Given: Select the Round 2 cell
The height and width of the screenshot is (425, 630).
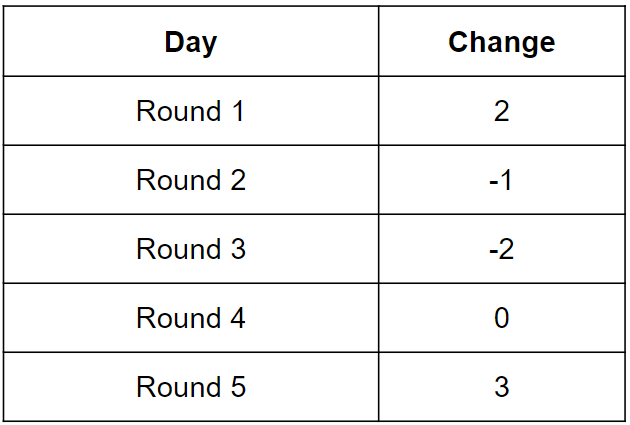Looking at the screenshot, I should coord(190,180).
